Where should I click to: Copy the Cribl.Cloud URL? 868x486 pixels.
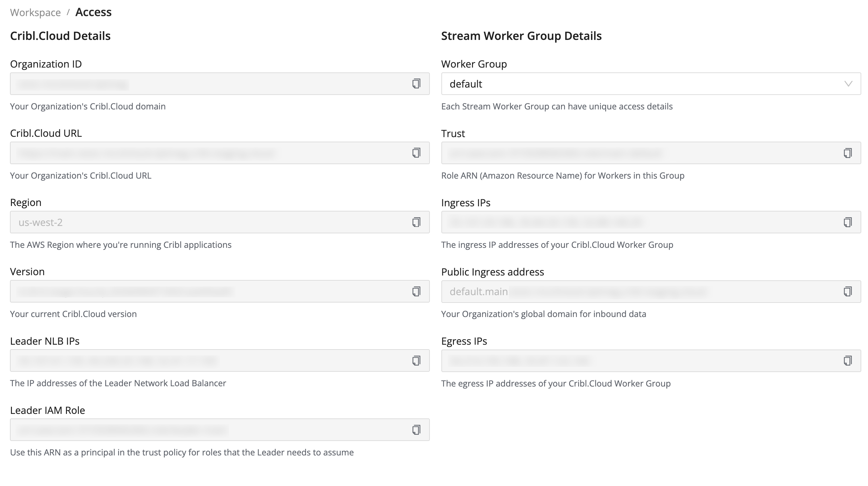coord(416,153)
